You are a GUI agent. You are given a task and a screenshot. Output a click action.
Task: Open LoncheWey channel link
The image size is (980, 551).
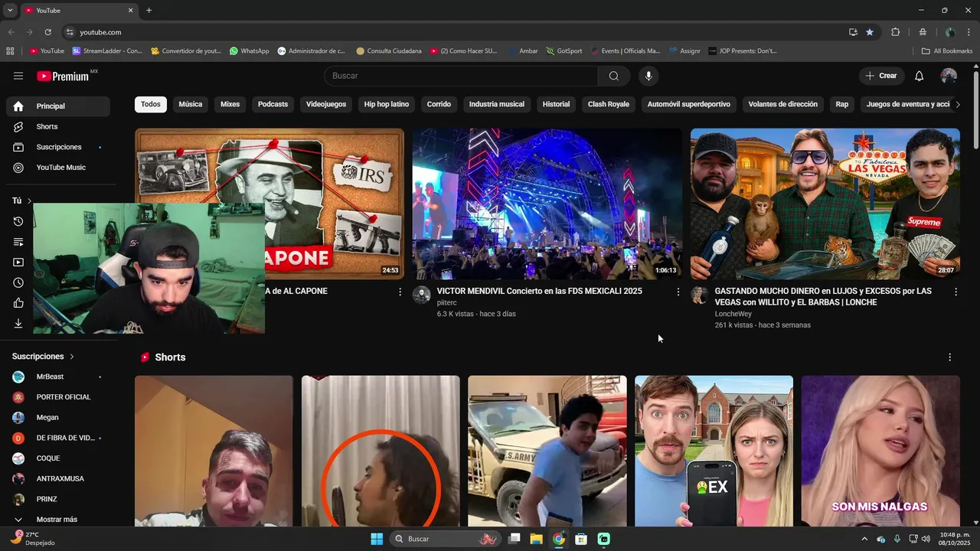[x=733, y=315]
